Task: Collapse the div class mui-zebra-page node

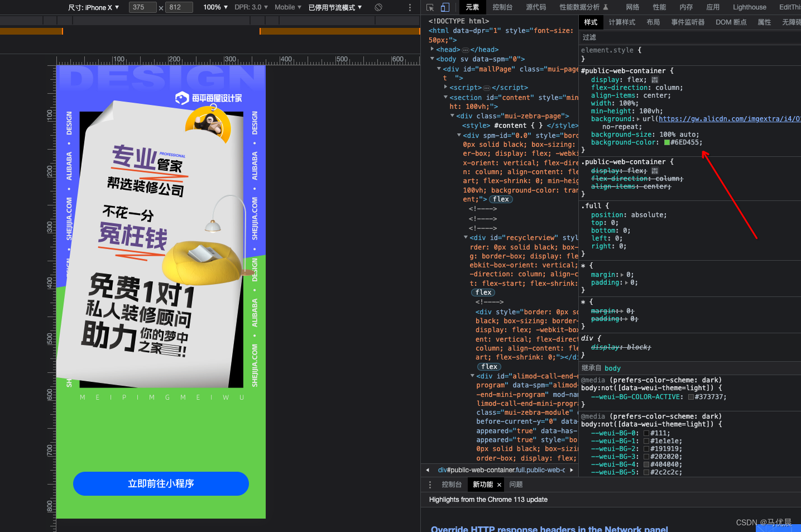Action: coord(452,116)
